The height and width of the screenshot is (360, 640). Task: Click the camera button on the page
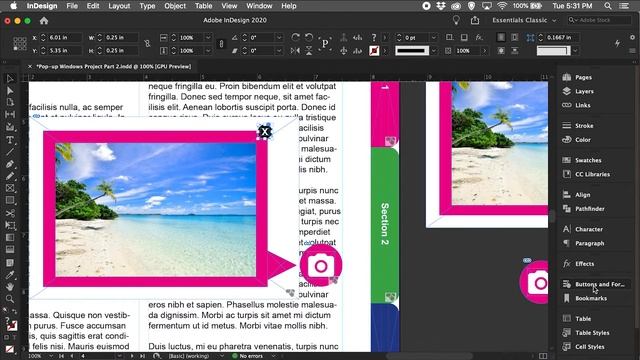pos(321,265)
